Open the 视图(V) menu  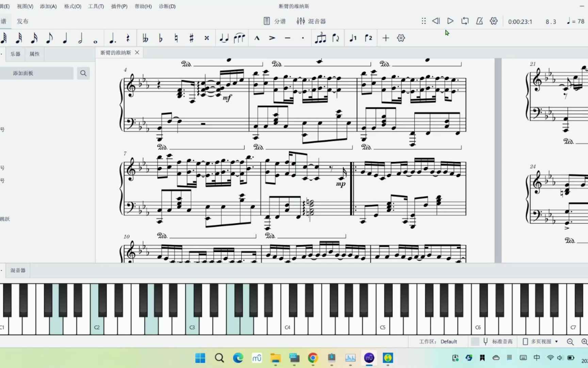click(x=25, y=6)
